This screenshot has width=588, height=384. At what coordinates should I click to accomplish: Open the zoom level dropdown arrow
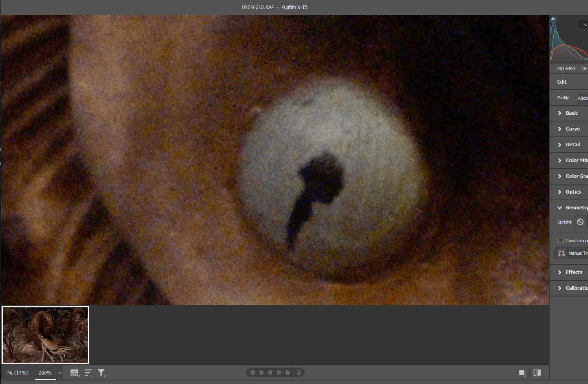point(60,373)
